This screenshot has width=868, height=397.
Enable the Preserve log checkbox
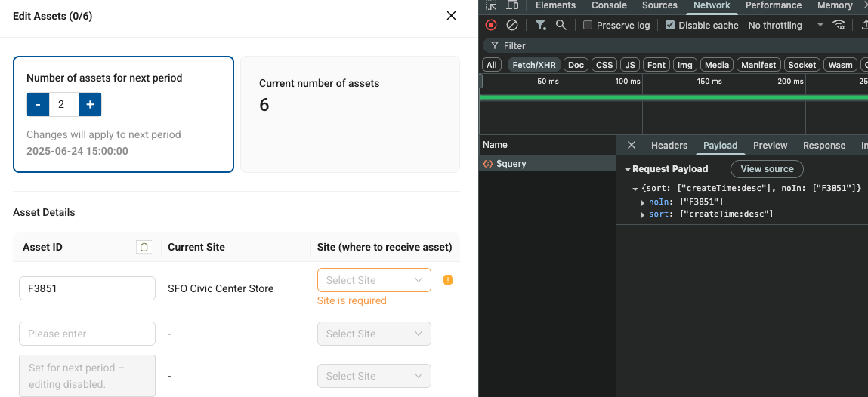588,25
